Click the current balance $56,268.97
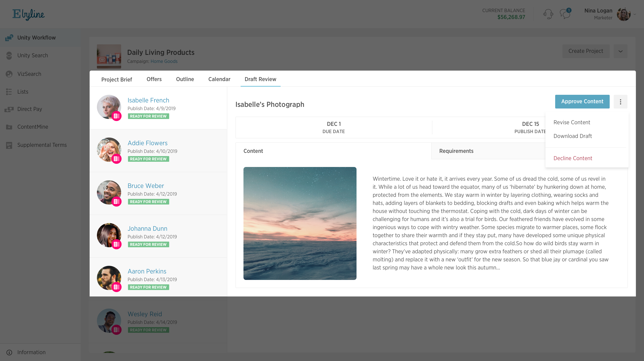This screenshot has width=644, height=361. 511,17
